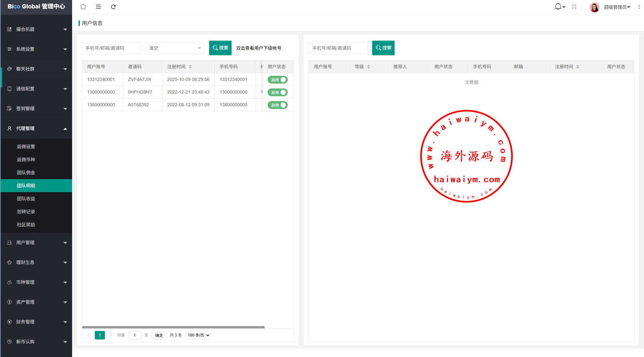Collapse sidebar with the menu fold icon
The width and height of the screenshot is (644, 357).
click(x=98, y=7)
